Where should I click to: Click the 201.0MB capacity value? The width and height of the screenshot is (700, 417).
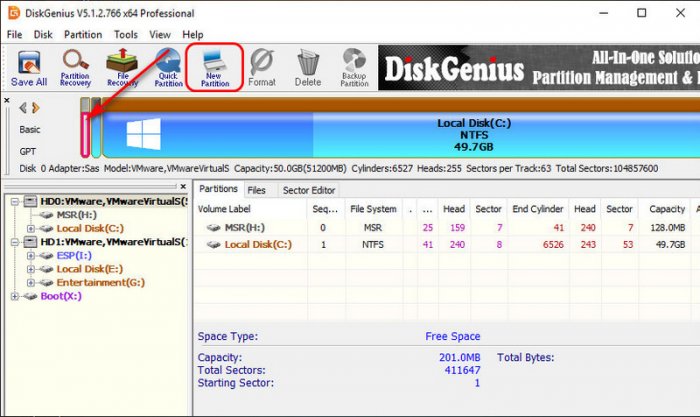click(459, 358)
